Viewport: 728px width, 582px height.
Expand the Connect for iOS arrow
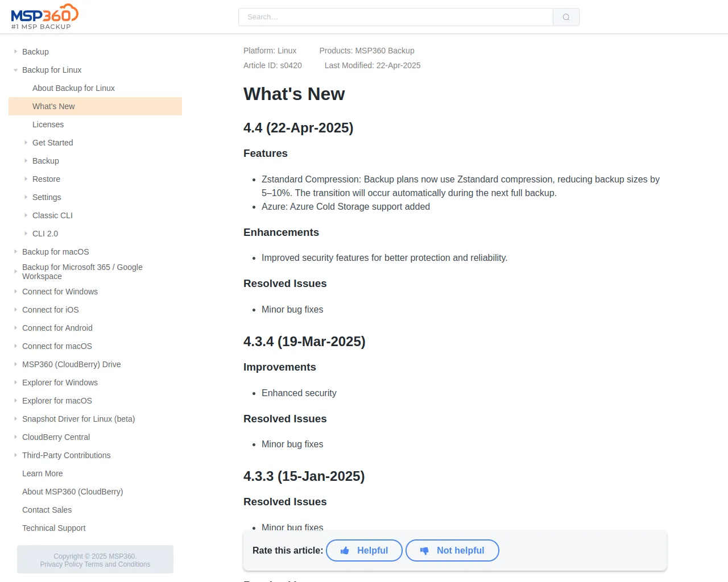point(15,310)
